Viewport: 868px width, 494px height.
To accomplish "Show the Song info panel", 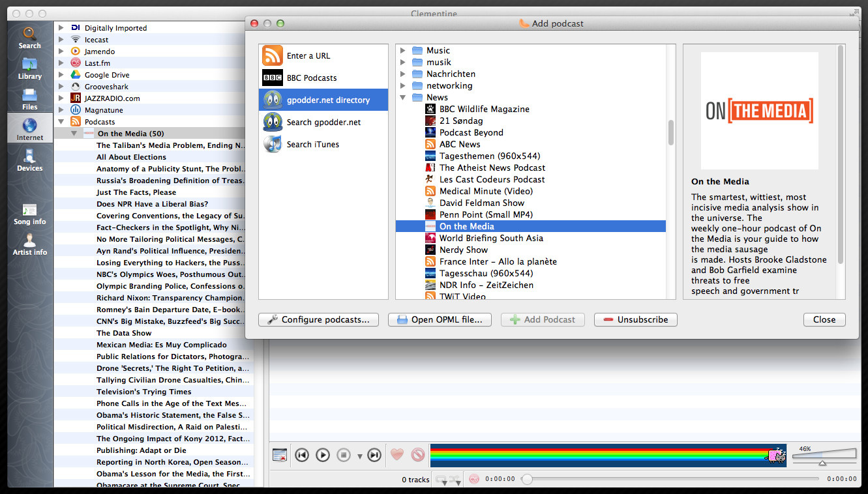I will (x=29, y=214).
